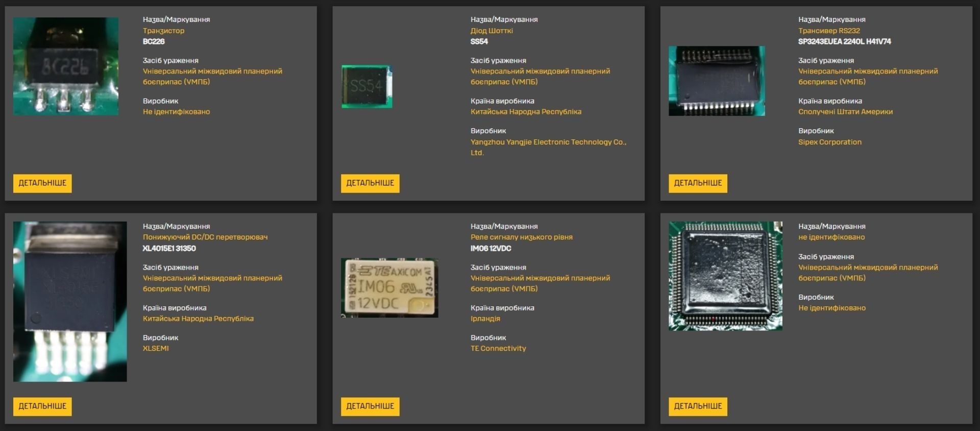Click the Діод Шотткі component type link
The height and width of the screenshot is (431, 980).
(x=492, y=31)
